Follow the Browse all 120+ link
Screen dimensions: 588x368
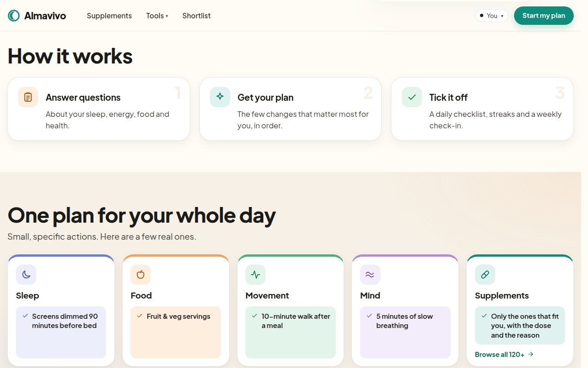504,354
